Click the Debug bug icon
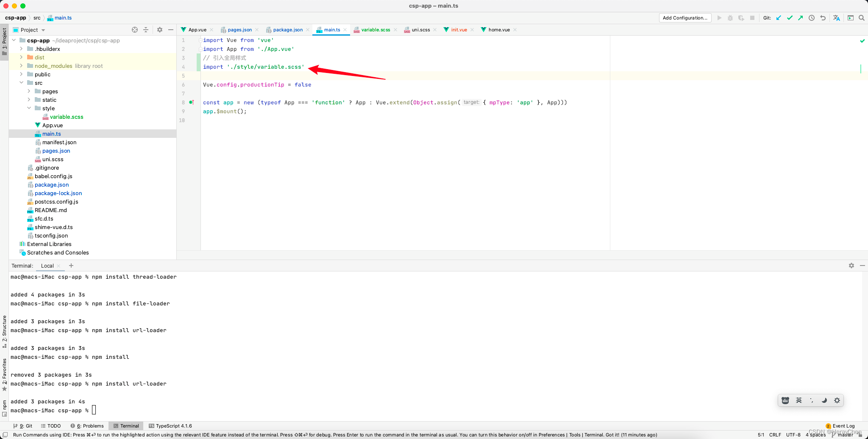This screenshot has width=868, height=439. point(730,18)
